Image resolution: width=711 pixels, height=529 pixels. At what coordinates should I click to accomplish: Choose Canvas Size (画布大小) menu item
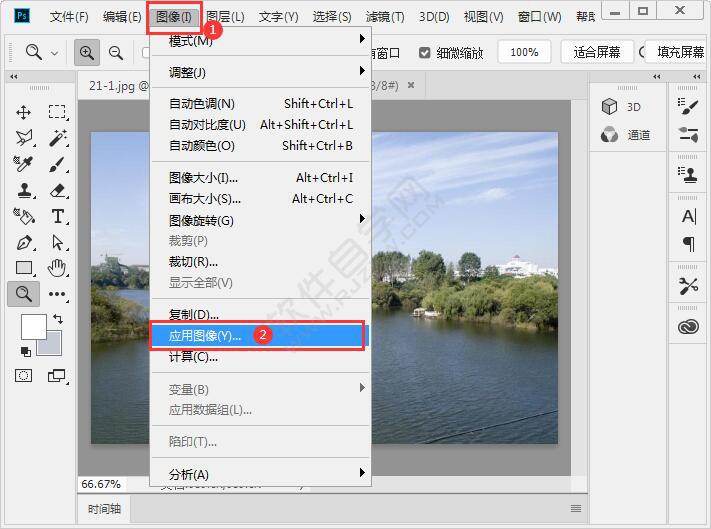[x=260, y=199]
